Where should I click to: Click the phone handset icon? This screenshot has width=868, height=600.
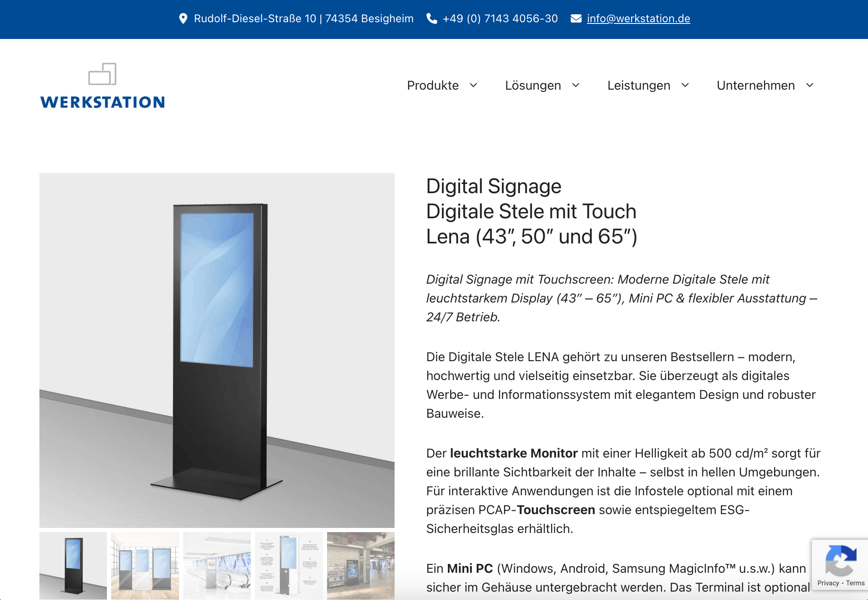(x=431, y=18)
